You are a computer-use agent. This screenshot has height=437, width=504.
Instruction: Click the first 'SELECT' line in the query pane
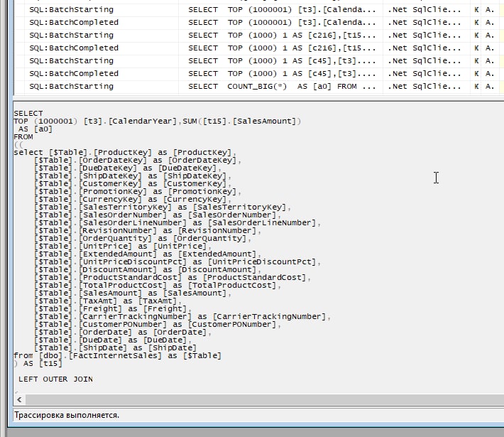[x=28, y=114]
